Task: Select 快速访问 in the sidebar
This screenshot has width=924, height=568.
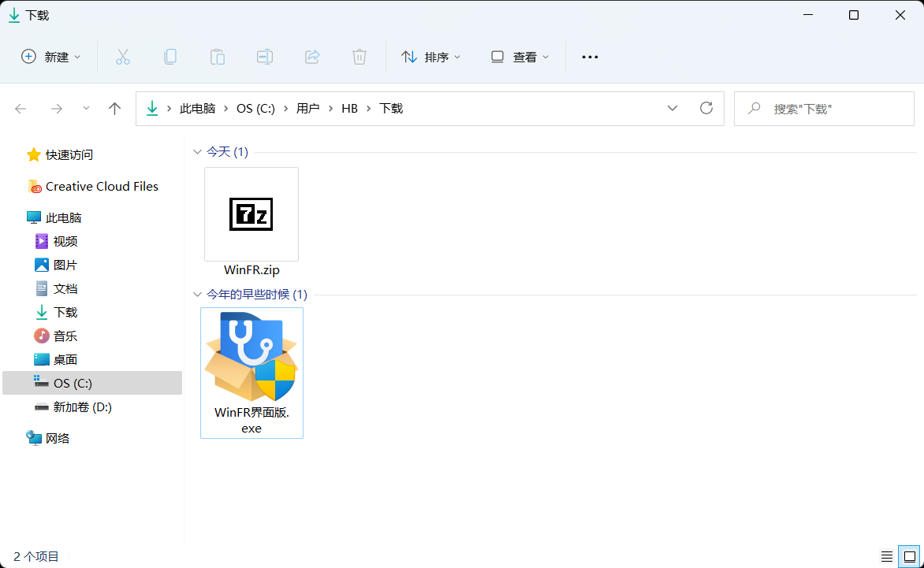Action: pyautogui.click(x=59, y=155)
